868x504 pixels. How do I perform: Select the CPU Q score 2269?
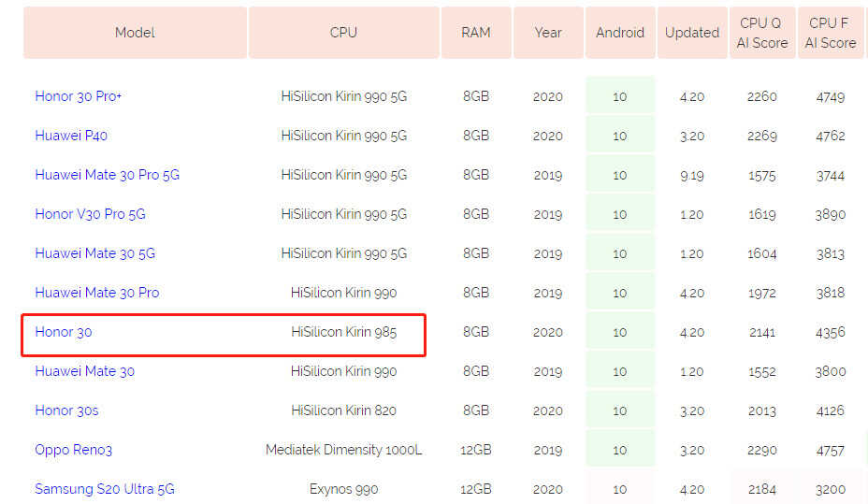tap(762, 137)
